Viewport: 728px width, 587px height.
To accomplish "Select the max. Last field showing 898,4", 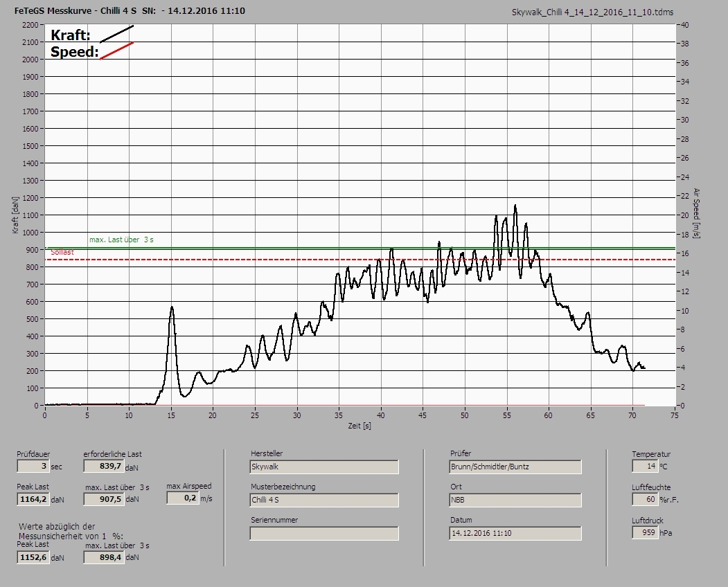I will [x=103, y=557].
